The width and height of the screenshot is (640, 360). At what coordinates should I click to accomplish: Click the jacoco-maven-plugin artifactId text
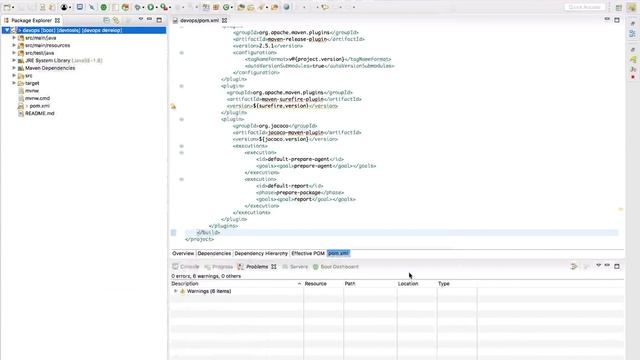(295, 133)
